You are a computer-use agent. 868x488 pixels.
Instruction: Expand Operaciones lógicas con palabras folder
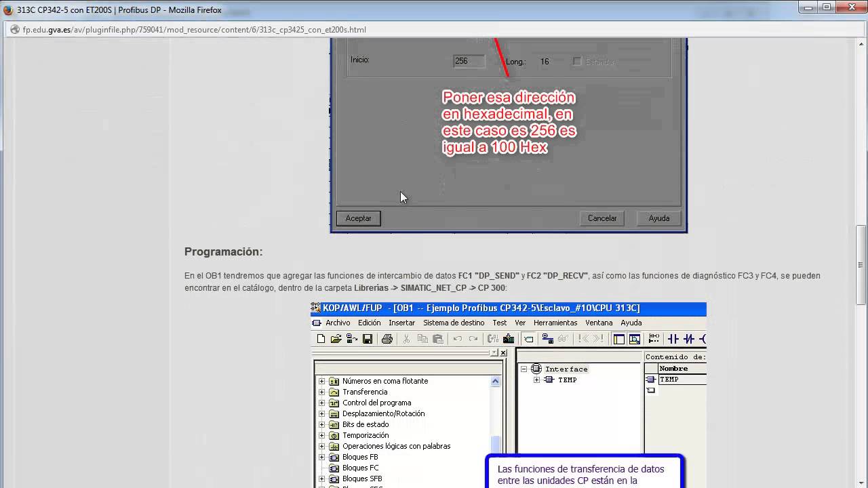coord(321,446)
